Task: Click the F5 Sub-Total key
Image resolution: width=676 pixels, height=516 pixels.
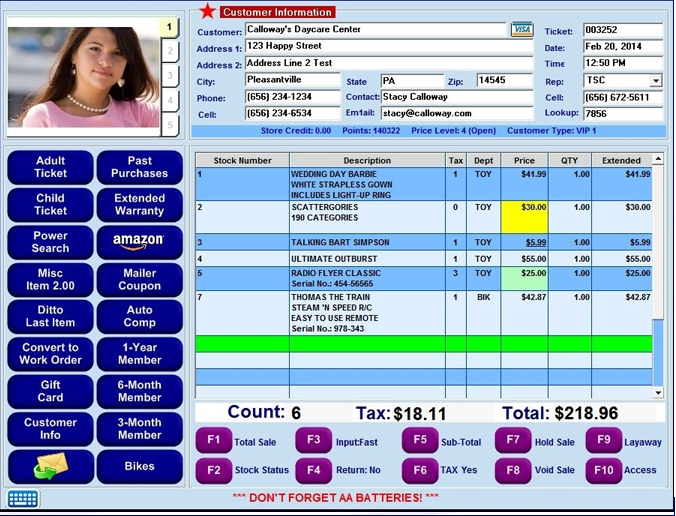Action: point(420,440)
